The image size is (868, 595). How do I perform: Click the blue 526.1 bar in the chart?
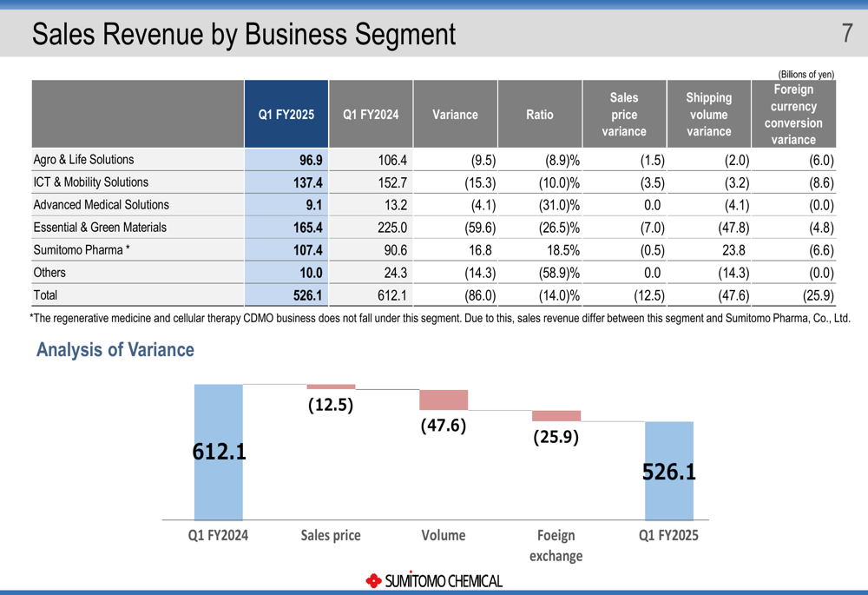[668, 495]
